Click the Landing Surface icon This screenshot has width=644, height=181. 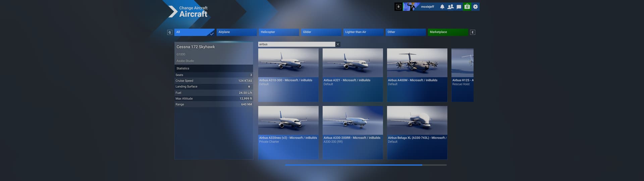[x=249, y=87]
